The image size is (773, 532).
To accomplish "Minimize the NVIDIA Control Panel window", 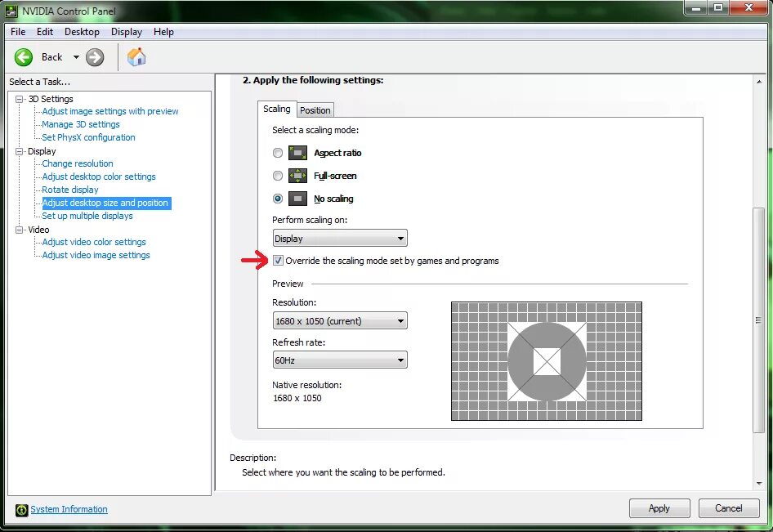I will pyautogui.click(x=696, y=8).
